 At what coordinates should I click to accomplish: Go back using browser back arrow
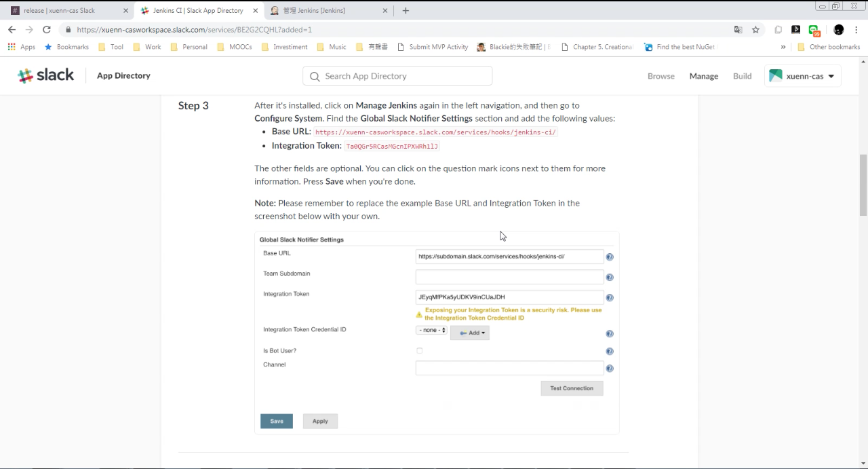pos(12,30)
